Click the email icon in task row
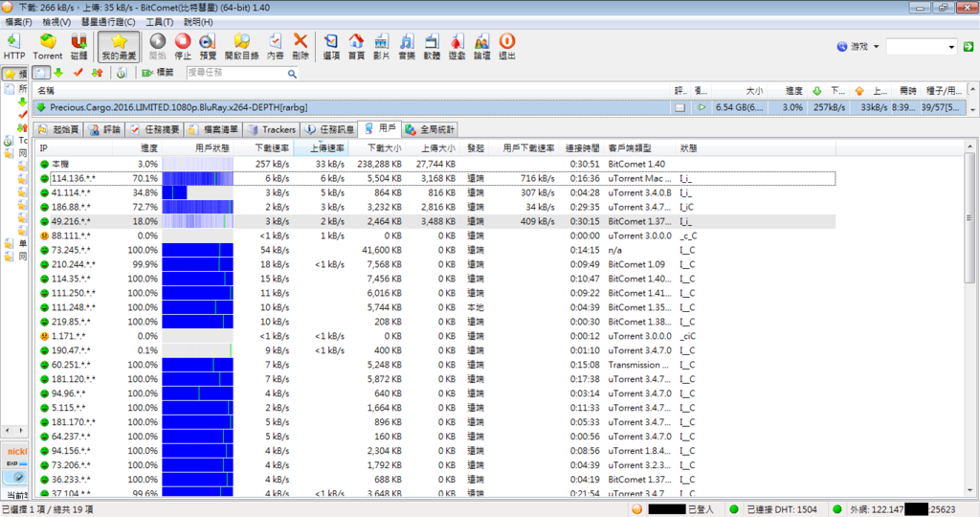This screenshot has height=517, width=980. 680,107
